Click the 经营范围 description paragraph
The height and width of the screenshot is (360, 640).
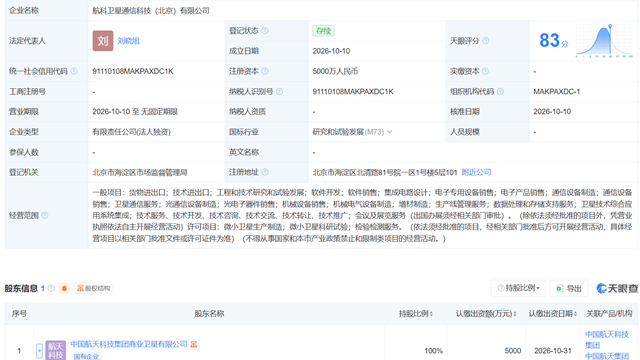(x=362, y=216)
